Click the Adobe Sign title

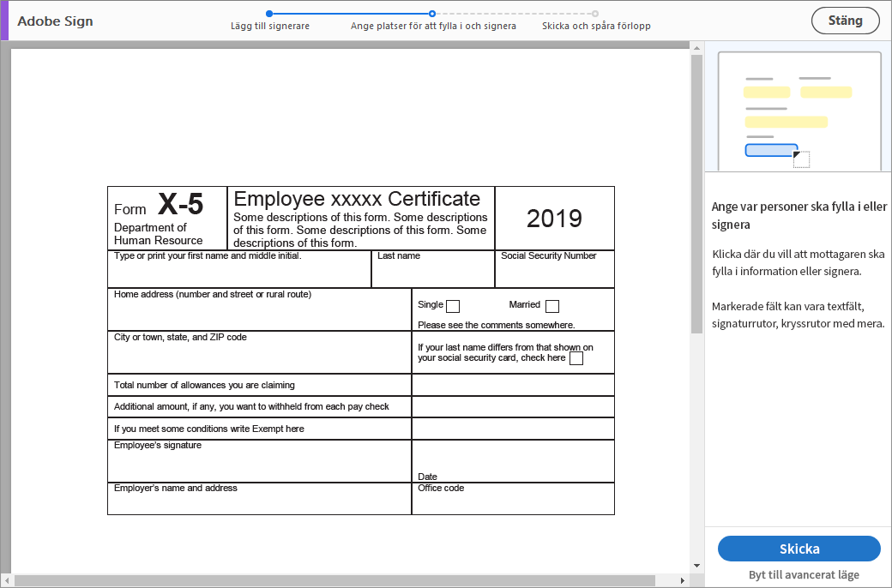pos(55,21)
